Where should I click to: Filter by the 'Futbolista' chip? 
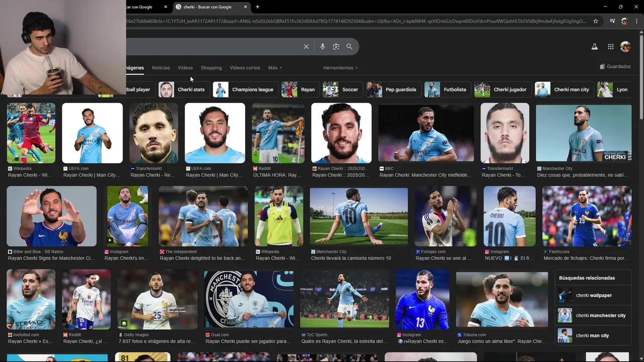coord(447,89)
